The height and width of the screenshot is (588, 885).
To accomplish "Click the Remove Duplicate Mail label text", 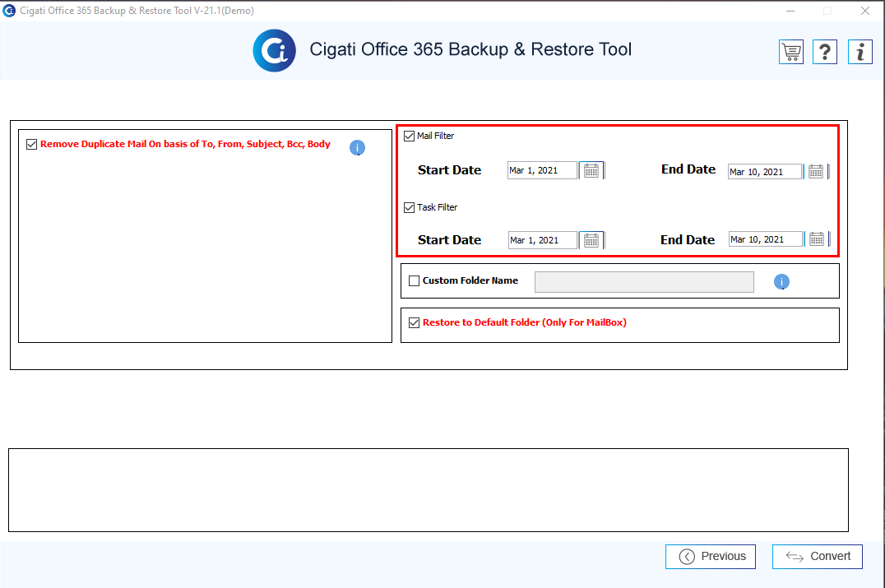I will 185,145.
